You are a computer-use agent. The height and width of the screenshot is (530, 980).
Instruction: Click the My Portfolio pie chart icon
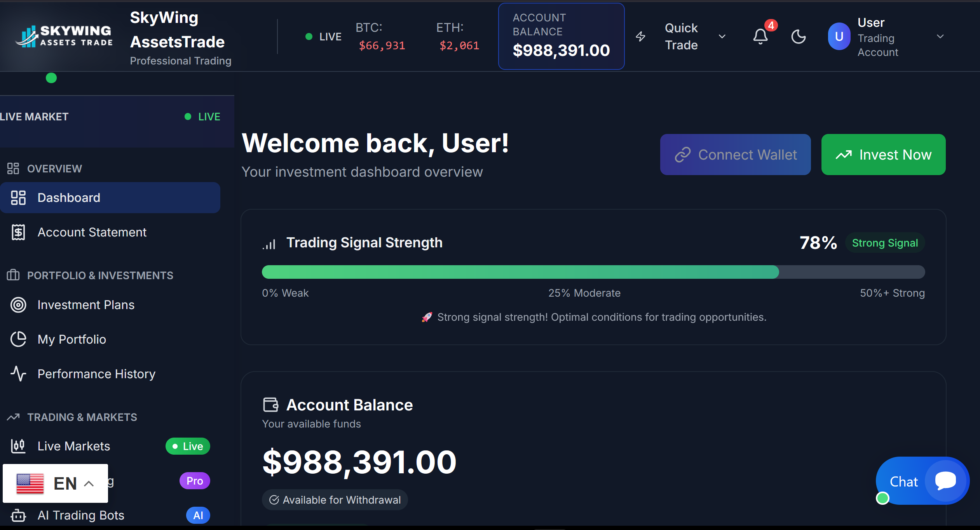[x=18, y=339]
